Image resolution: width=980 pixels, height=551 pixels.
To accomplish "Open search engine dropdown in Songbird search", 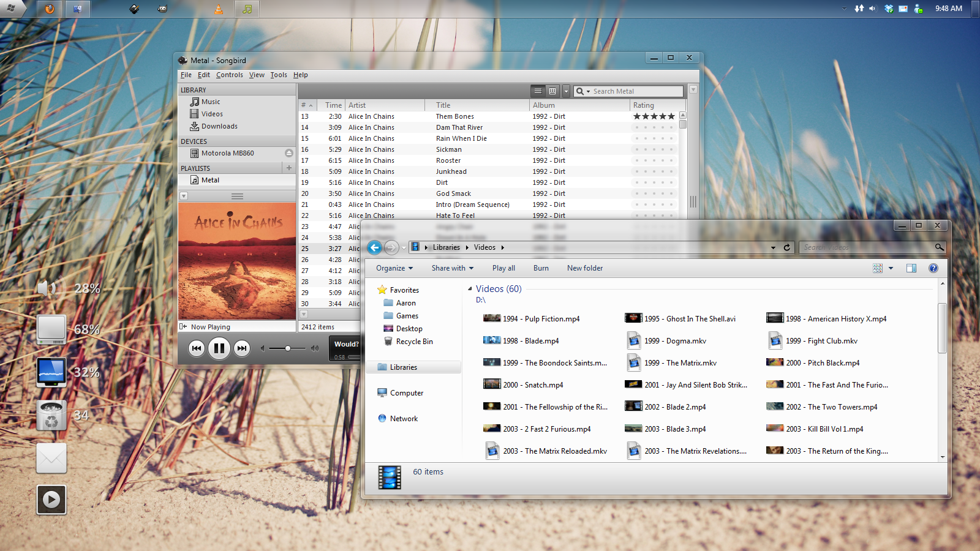I will coord(582,91).
